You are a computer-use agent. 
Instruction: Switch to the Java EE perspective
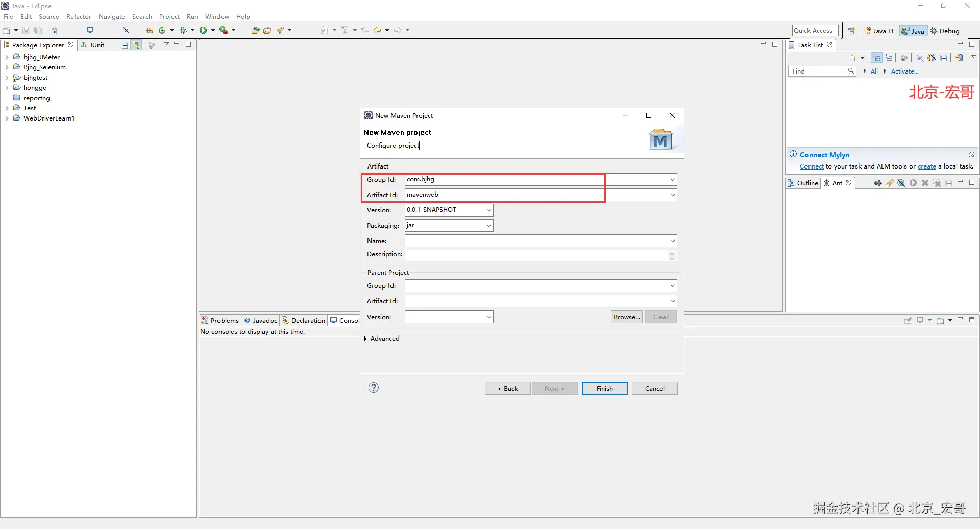coord(879,31)
